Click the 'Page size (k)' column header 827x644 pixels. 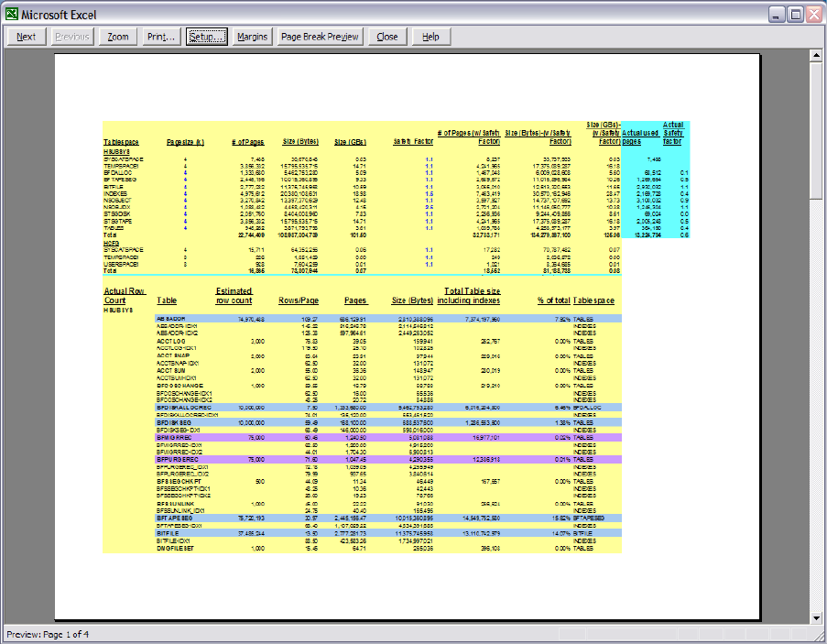(x=185, y=142)
